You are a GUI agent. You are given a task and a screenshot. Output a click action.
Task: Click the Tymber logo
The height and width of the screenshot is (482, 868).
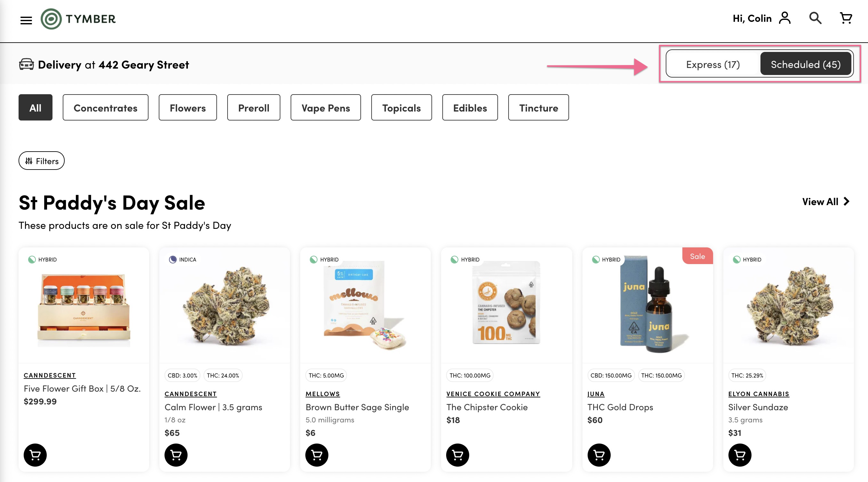(x=78, y=19)
